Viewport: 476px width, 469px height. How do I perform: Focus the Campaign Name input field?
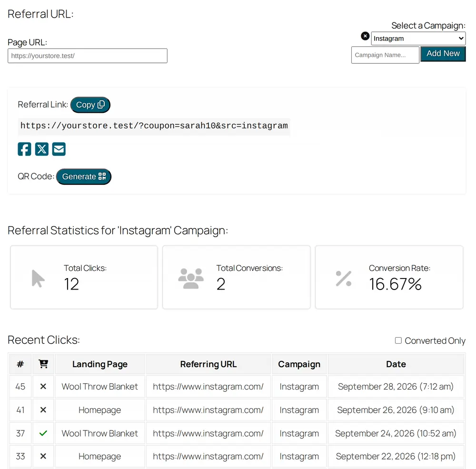point(385,55)
